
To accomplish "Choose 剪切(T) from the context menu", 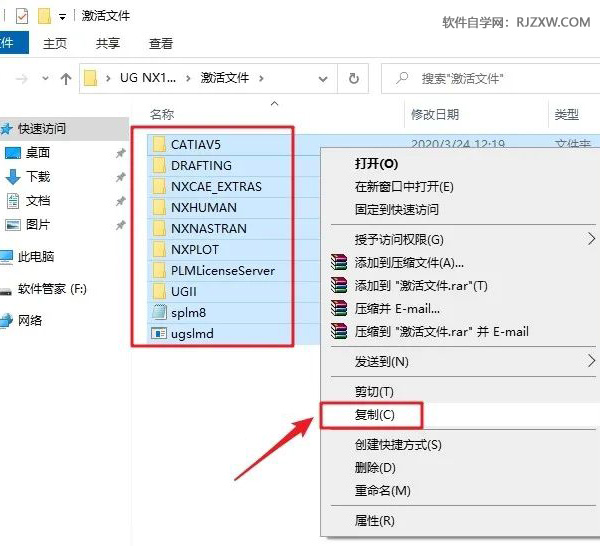I will tap(460, 391).
